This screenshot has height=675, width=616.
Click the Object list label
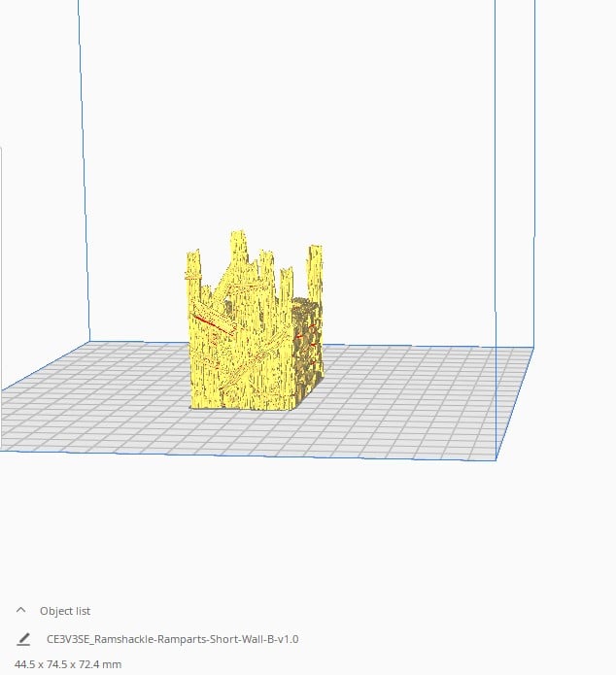(65, 611)
